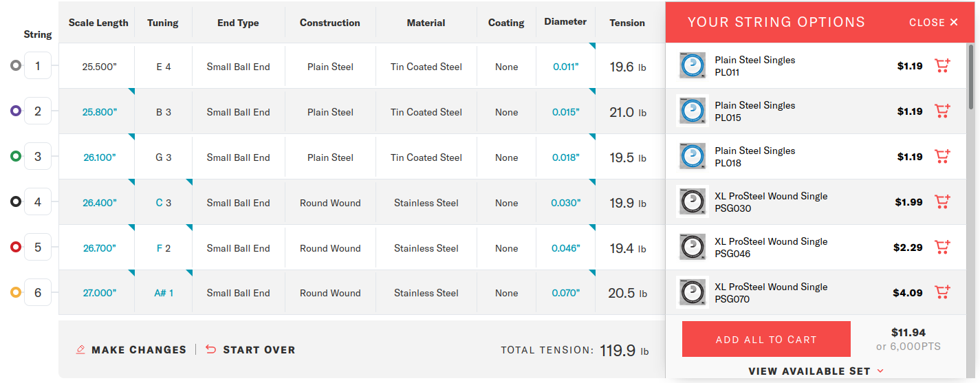Click the string options panel scrollbar
This screenshot has width=980, height=383.
(x=970, y=76)
